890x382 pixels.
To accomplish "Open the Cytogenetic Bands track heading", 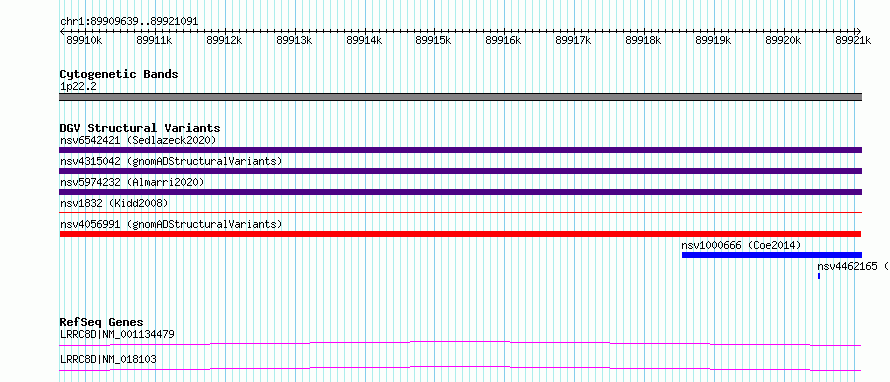I will click(x=119, y=74).
